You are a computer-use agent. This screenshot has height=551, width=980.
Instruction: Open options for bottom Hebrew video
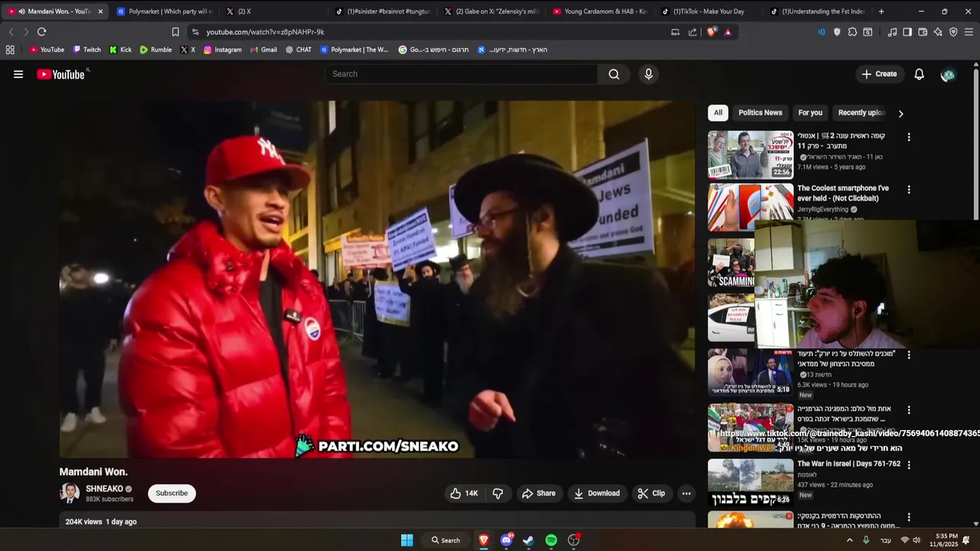(909, 517)
